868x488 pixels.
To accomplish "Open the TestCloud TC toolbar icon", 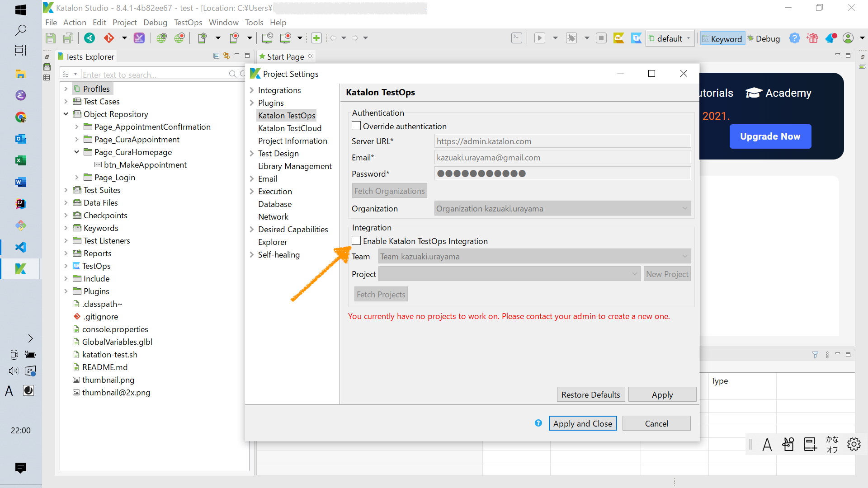I will (x=618, y=38).
